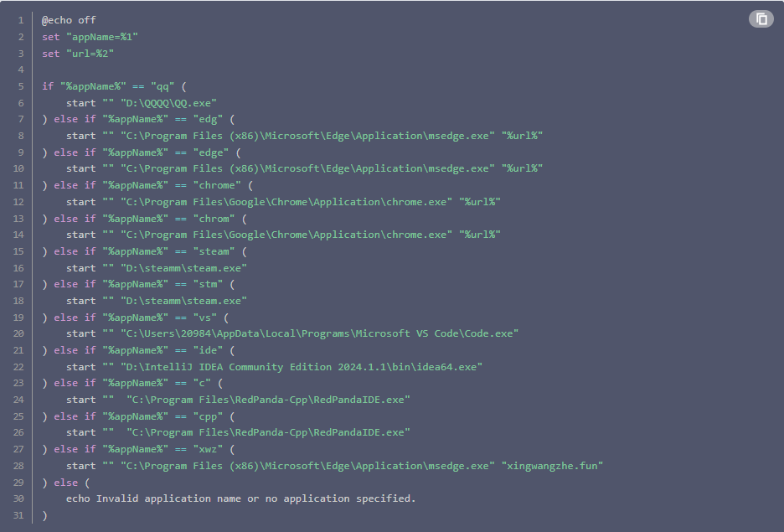Click the "edg" string on line 7
Image resolution: width=784 pixels, height=532 pixels.
[x=208, y=119]
